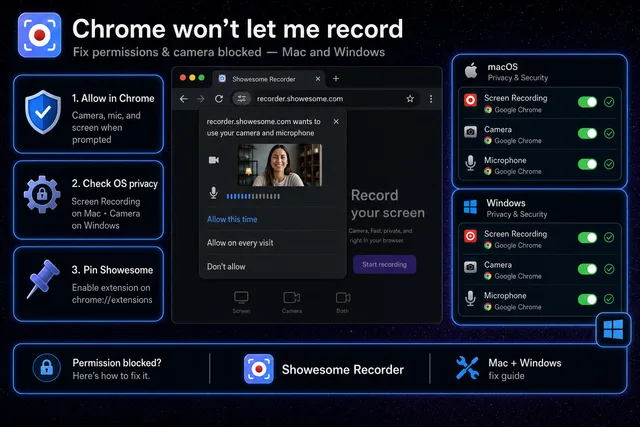Toggle macOS Microphone switch for Chrome
The image size is (640, 427).
point(587,164)
